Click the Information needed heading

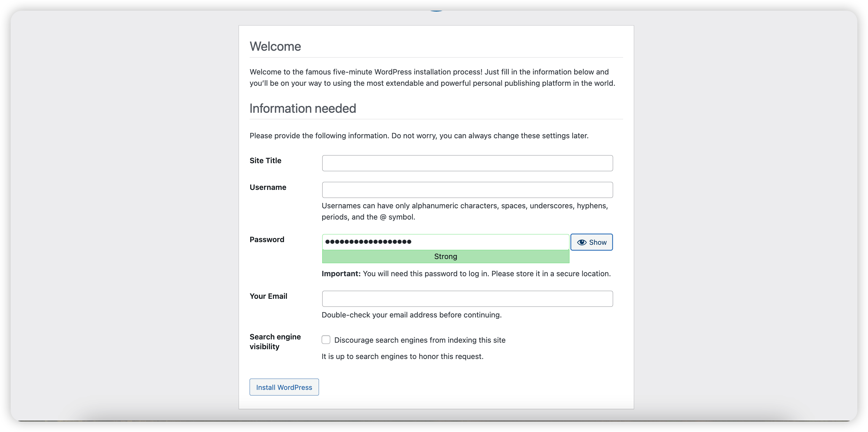point(303,109)
